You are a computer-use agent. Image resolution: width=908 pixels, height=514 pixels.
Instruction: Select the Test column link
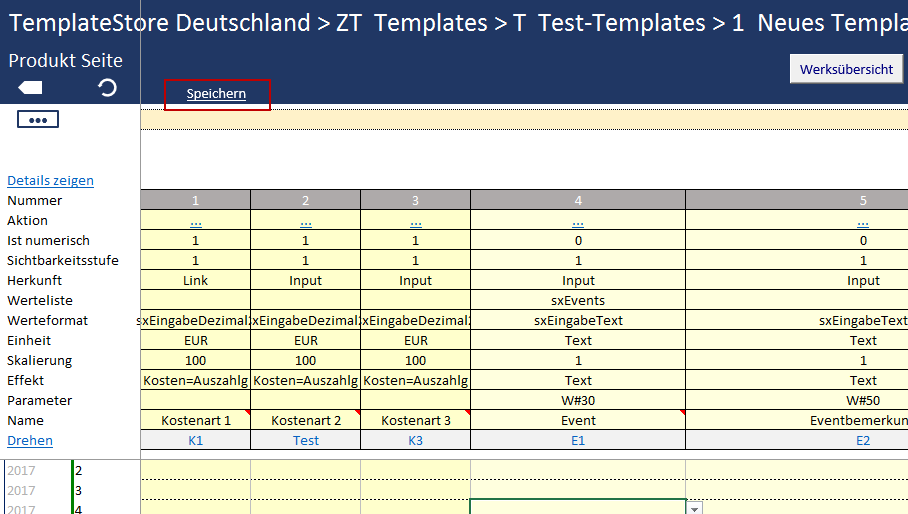point(306,441)
